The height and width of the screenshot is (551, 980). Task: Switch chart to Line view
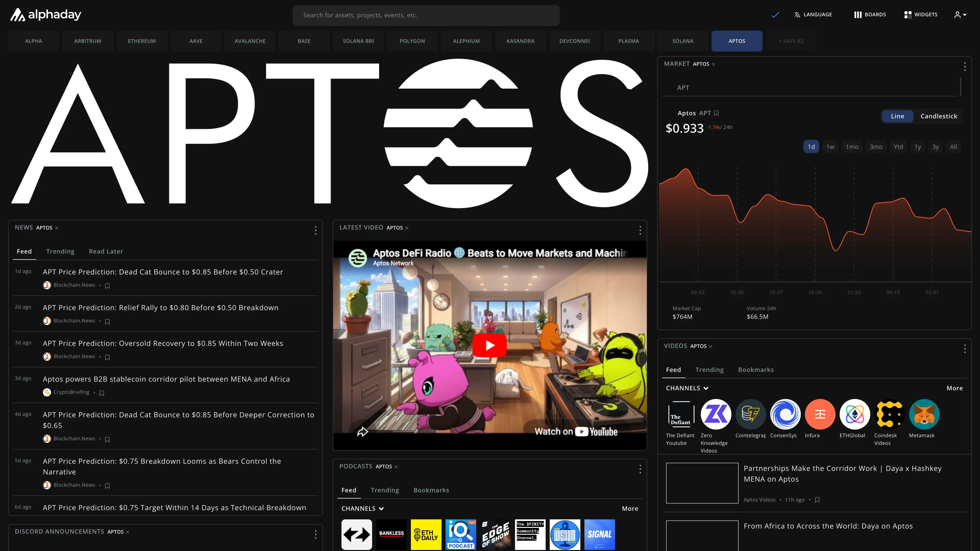[898, 116]
